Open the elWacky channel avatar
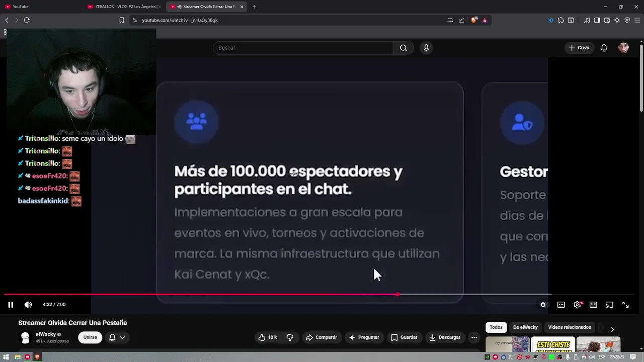 [25, 337]
